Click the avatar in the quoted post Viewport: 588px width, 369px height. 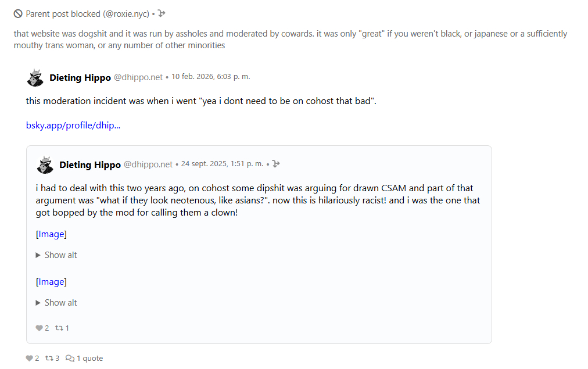(45, 165)
